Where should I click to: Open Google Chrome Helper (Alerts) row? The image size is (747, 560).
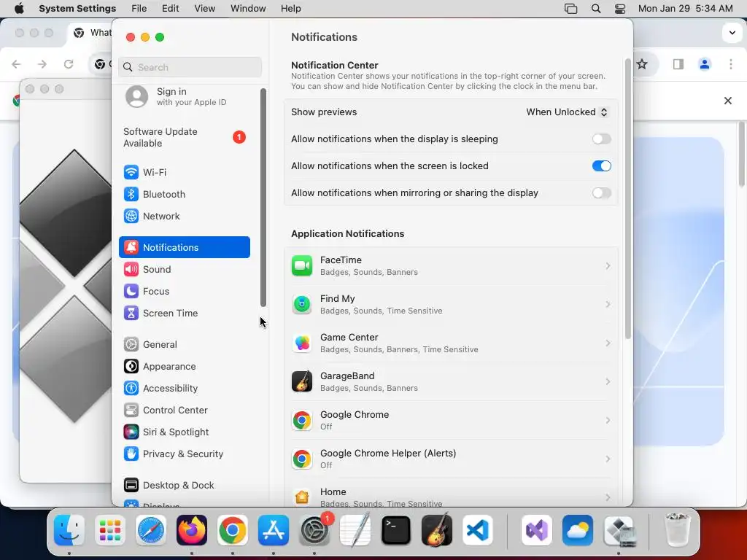451,459
